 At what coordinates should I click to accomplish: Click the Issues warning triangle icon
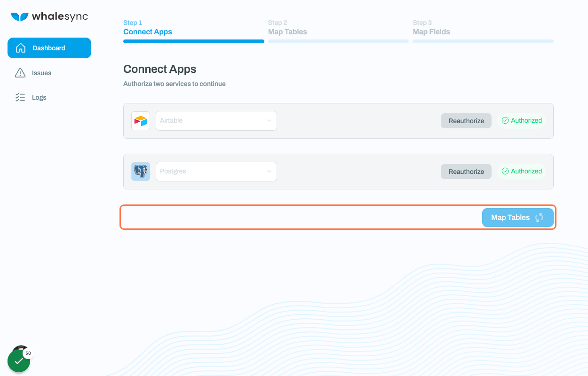(20, 73)
